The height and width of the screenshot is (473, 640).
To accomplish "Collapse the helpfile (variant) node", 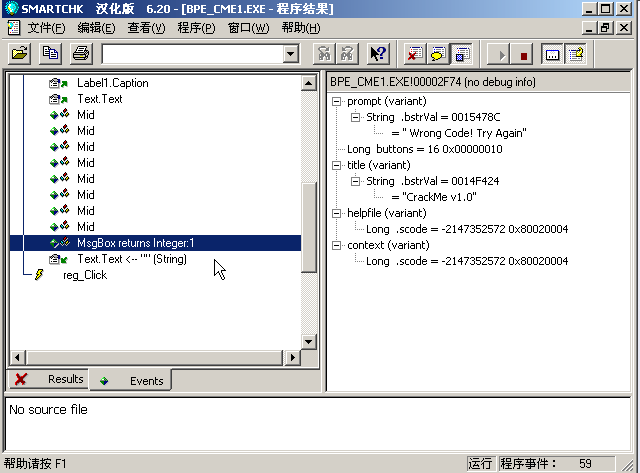I will [336, 213].
